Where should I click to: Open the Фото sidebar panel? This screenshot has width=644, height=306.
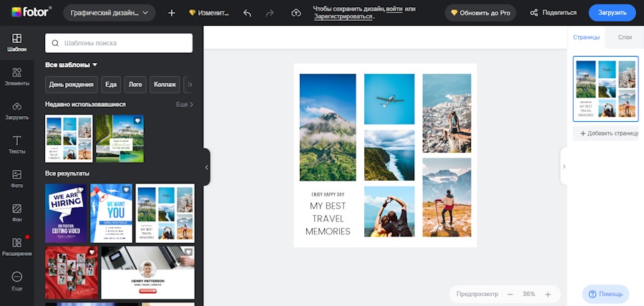click(16, 178)
